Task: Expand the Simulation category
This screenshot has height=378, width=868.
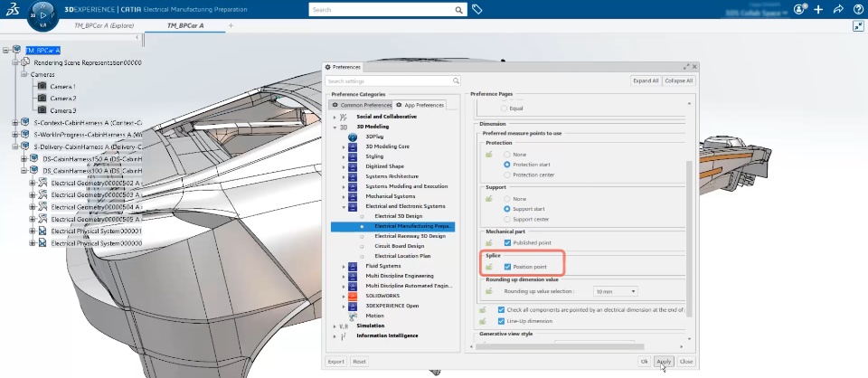Action: point(335,326)
